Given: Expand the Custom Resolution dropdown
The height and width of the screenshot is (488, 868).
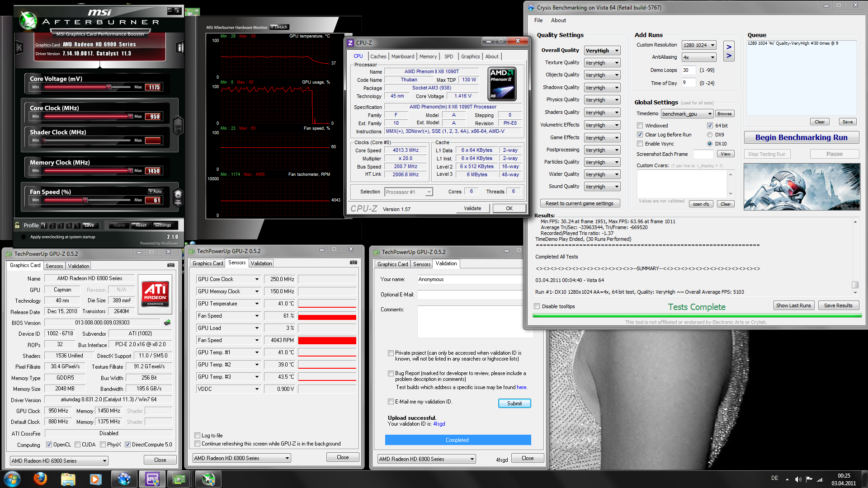Looking at the screenshot, I should 699,45.
